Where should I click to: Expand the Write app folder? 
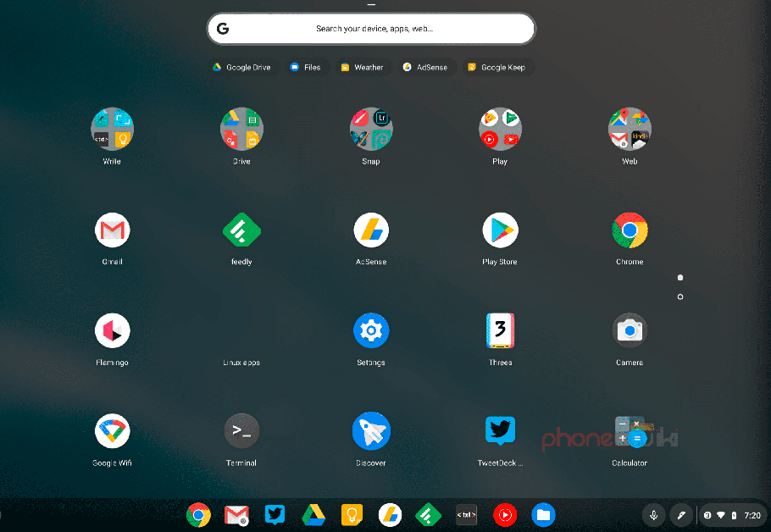click(113, 129)
